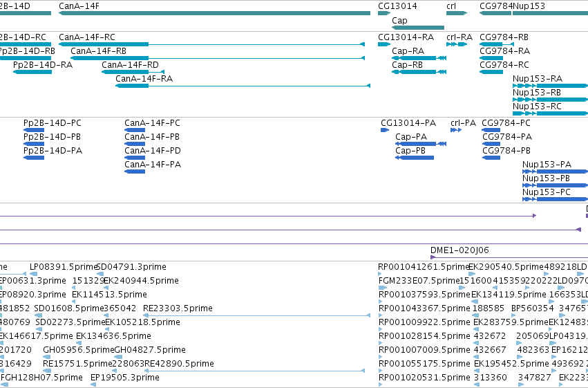Click the Nup153-PC protein label
The height and width of the screenshot is (388, 588).
click(547, 192)
